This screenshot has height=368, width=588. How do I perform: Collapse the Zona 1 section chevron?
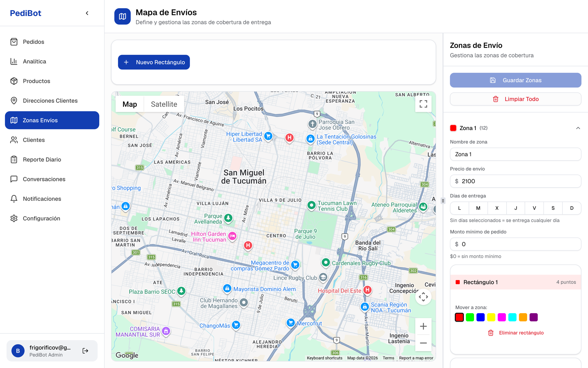(x=578, y=128)
